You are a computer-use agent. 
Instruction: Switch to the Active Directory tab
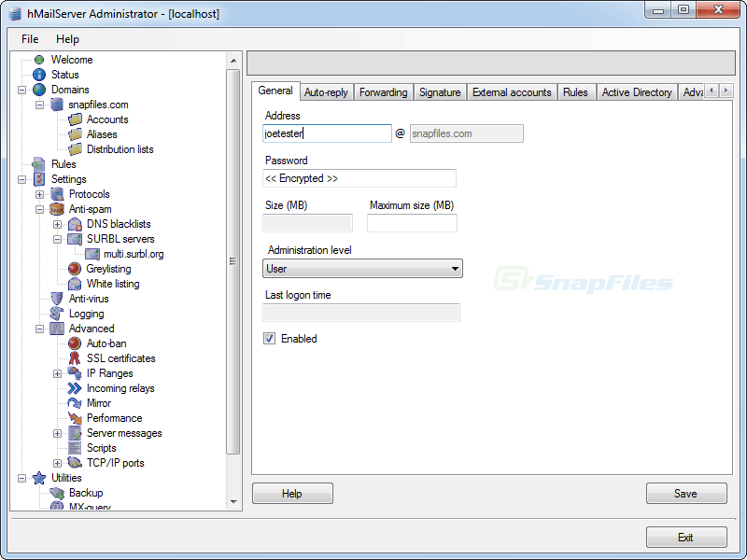click(x=637, y=92)
